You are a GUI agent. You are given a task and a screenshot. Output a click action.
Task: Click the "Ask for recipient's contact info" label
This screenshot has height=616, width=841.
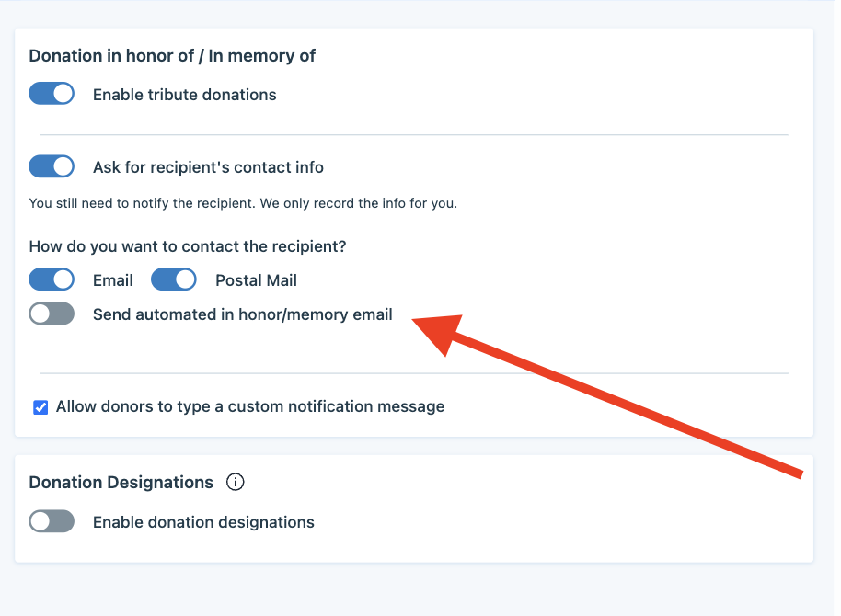coord(208,168)
